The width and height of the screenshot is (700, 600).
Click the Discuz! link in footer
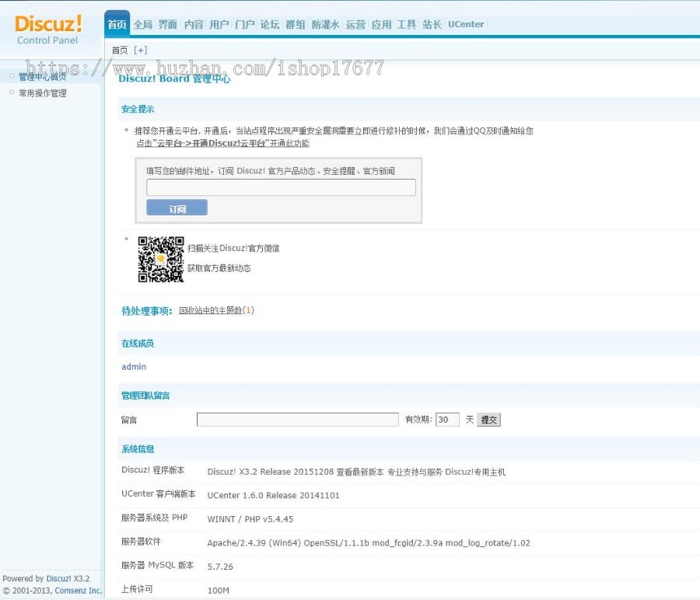[x=58, y=578]
